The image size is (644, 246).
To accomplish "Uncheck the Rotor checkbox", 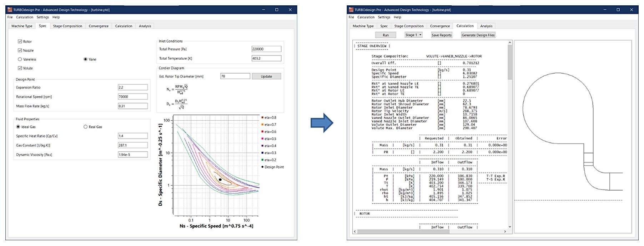I will tap(20, 42).
